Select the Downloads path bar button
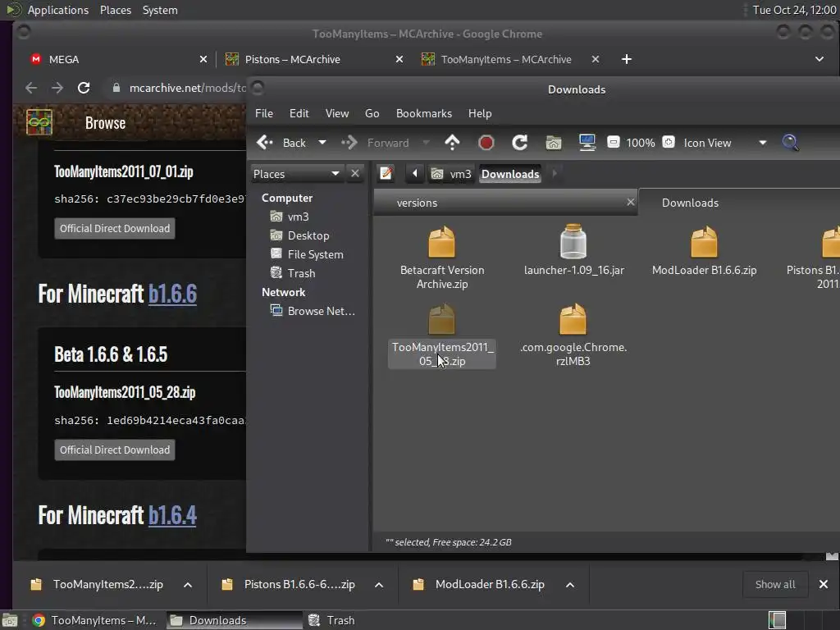 [x=510, y=174]
